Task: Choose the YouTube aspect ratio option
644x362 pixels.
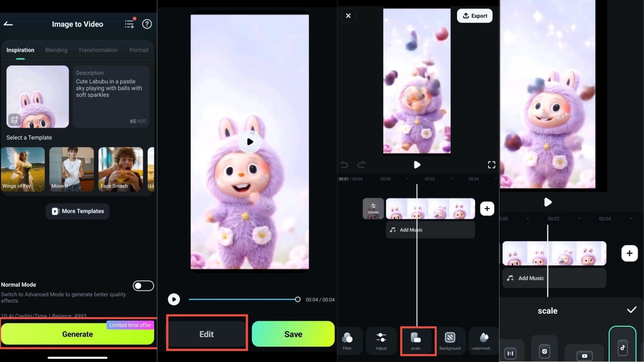Action: tap(584, 354)
